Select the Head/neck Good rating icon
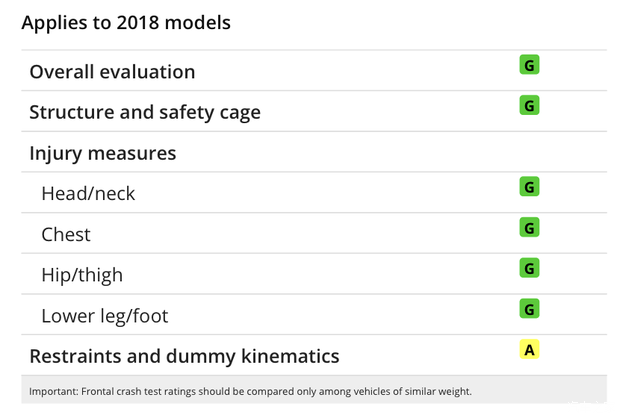Image resolution: width=620 pixels, height=418 pixels. (x=529, y=187)
